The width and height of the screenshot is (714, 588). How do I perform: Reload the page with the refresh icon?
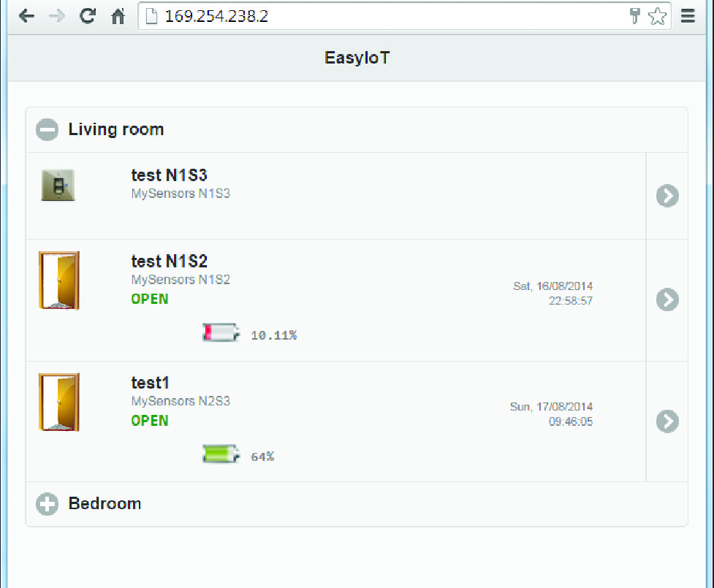[x=88, y=16]
